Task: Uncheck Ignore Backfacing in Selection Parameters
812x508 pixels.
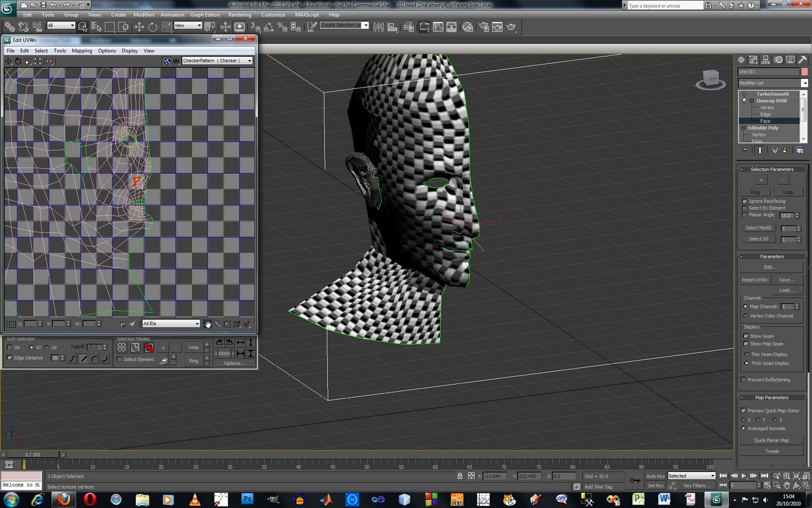Action: pyautogui.click(x=744, y=201)
